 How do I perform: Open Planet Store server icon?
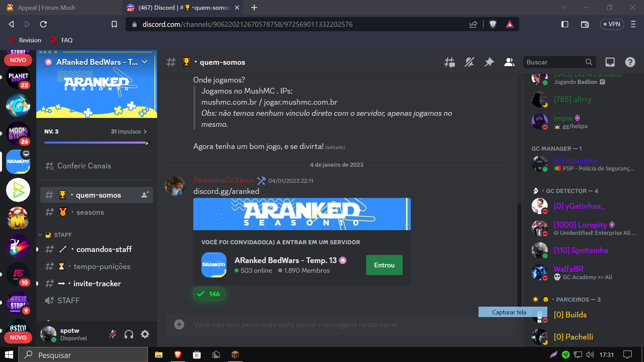(x=18, y=77)
